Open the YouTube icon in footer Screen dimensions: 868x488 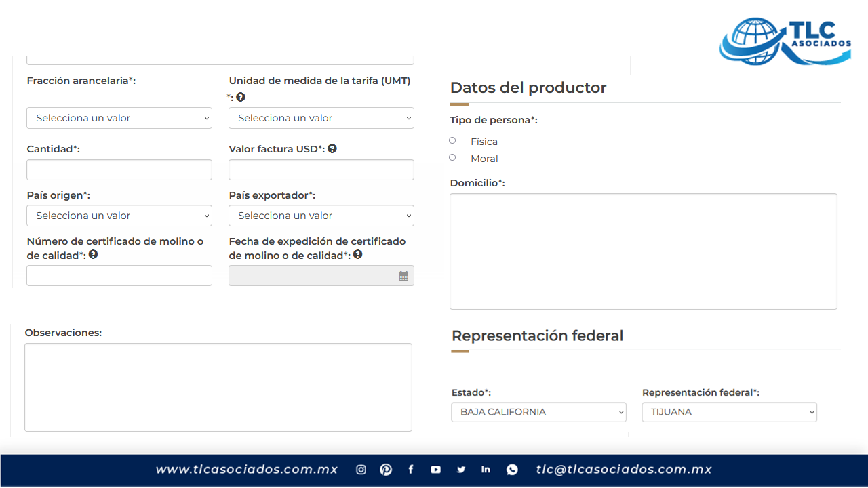pyautogui.click(x=435, y=470)
